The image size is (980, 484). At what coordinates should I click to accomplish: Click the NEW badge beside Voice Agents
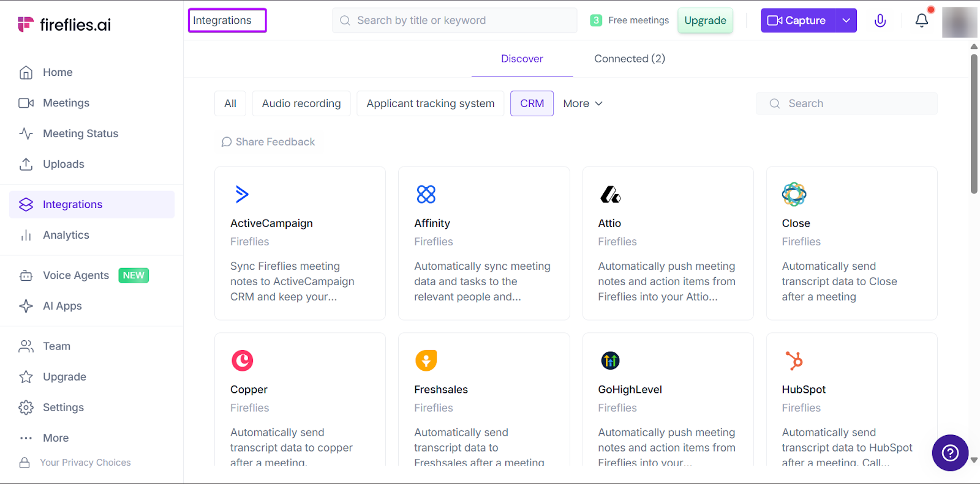(134, 275)
